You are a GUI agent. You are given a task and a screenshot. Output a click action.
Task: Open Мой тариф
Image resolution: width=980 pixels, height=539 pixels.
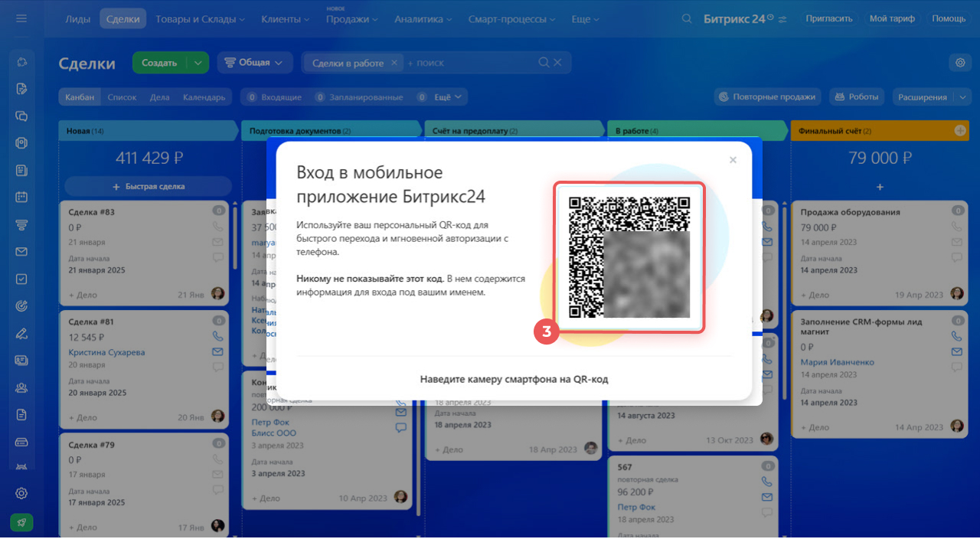click(892, 18)
